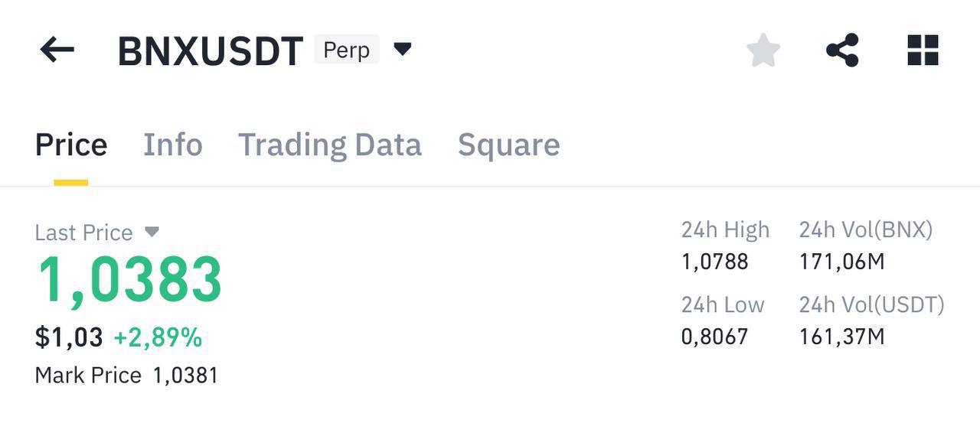The height and width of the screenshot is (423, 980).
Task: Tap the 24h Low value 0,8067
Action: click(x=714, y=337)
